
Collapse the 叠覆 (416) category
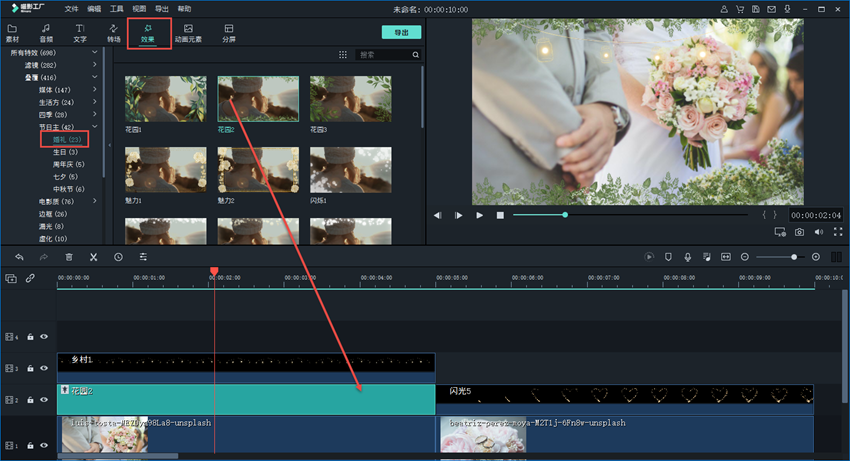(95, 77)
